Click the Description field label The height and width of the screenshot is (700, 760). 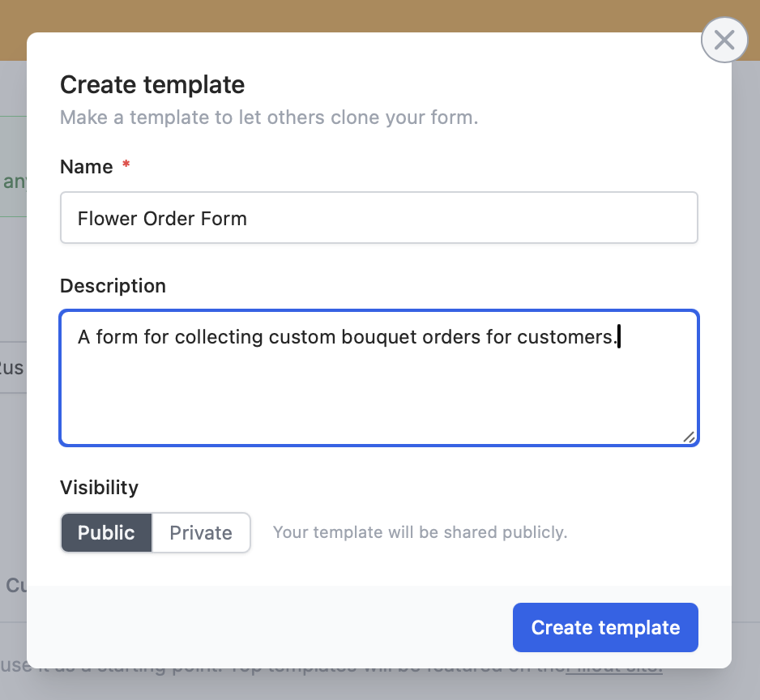pyautogui.click(x=113, y=286)
